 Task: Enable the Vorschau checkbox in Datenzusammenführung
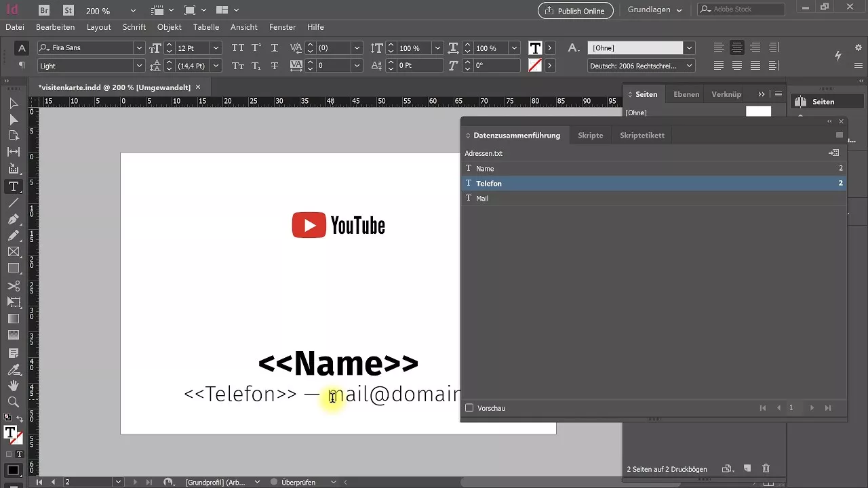pyautogui.click(x=469, y=407)
